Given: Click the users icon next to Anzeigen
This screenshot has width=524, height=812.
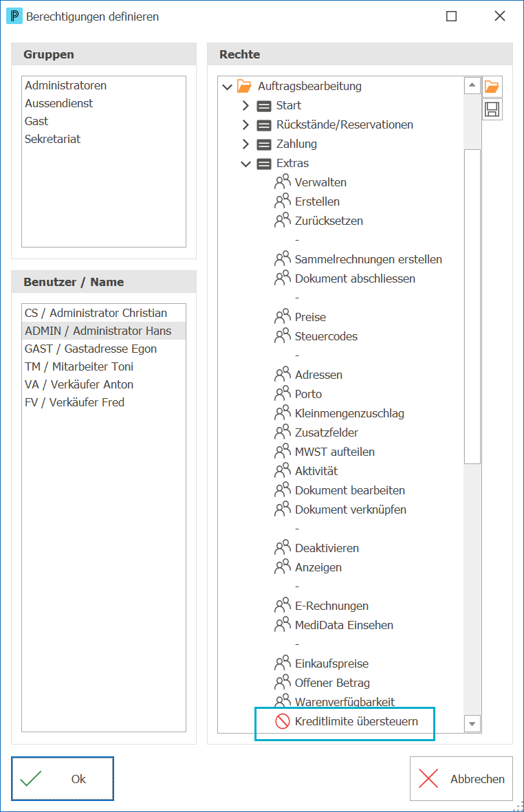Looking at the screenshot, I should pos(282,567).
